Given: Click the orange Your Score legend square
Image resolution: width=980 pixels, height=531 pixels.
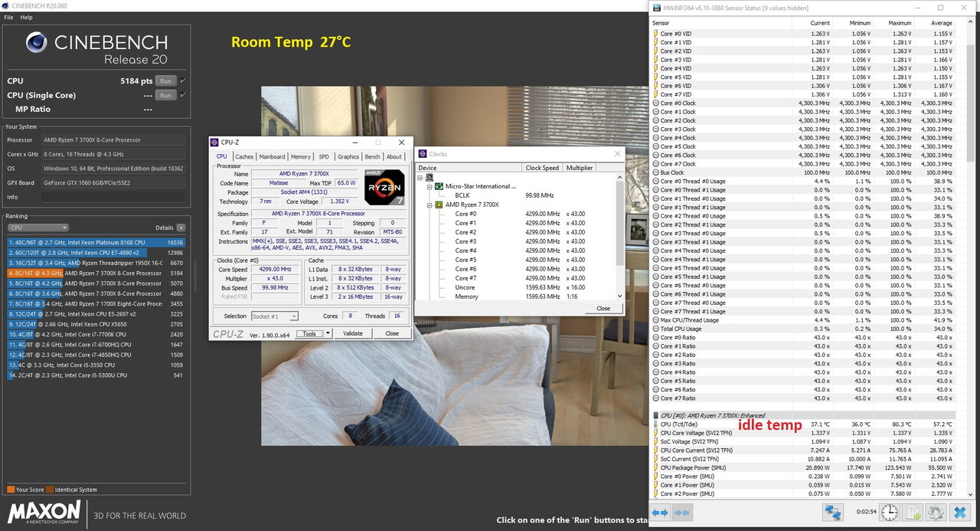Looking at the screenshot, I should (x=11, y=490).
